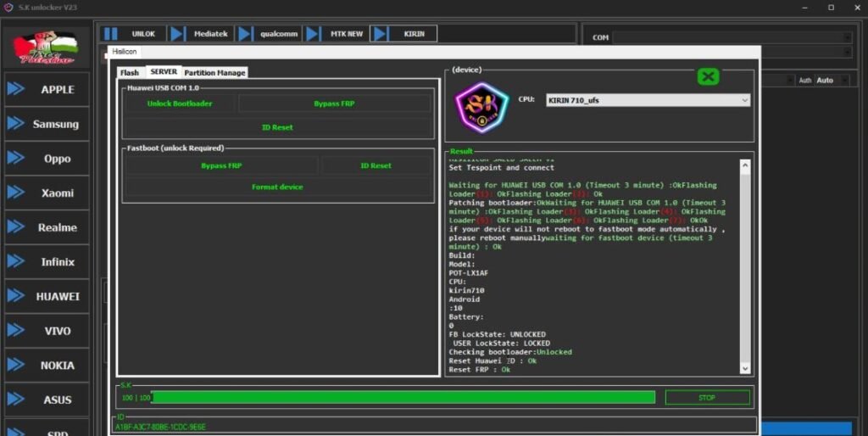
Task: Click the arrow icon before KIRIN
Action: pyautogui.click(x=380, y=34)
